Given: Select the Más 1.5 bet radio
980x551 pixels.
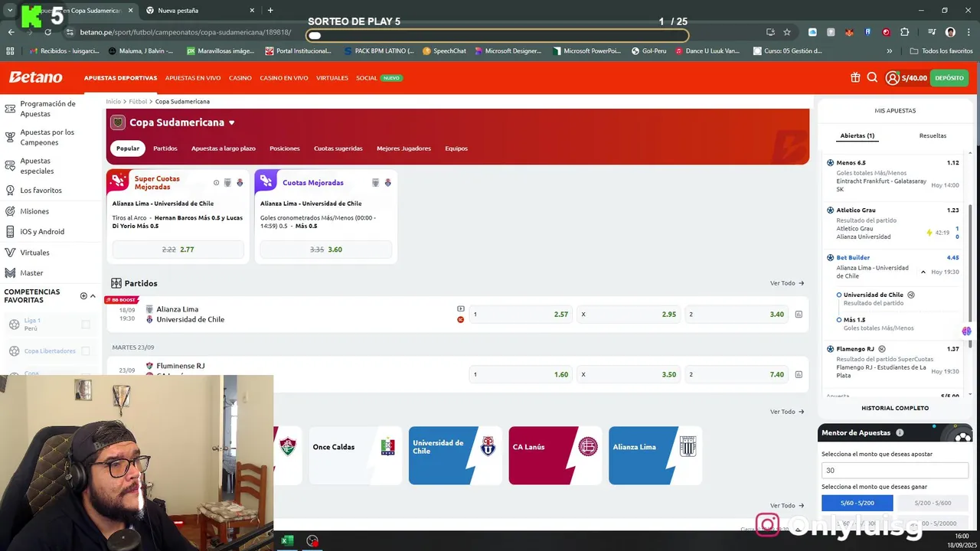Looking at the screenshot, I should [839, 320].
